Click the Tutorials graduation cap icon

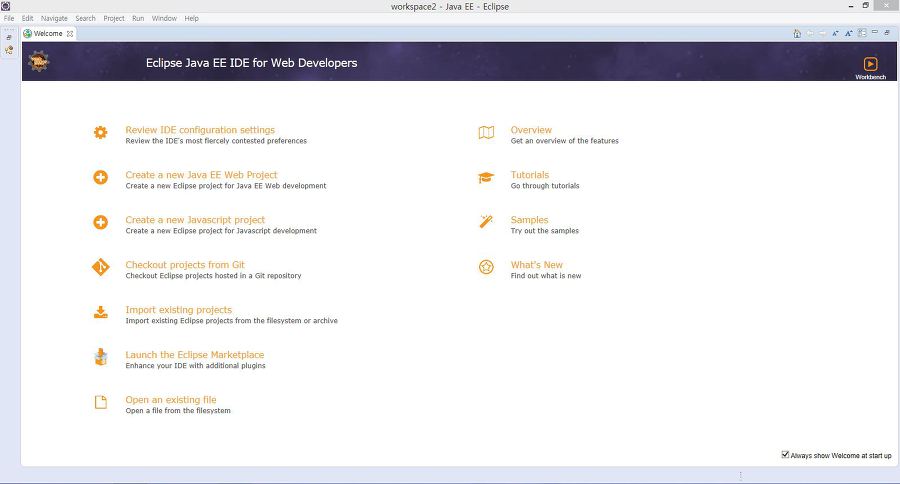point(486,177)
